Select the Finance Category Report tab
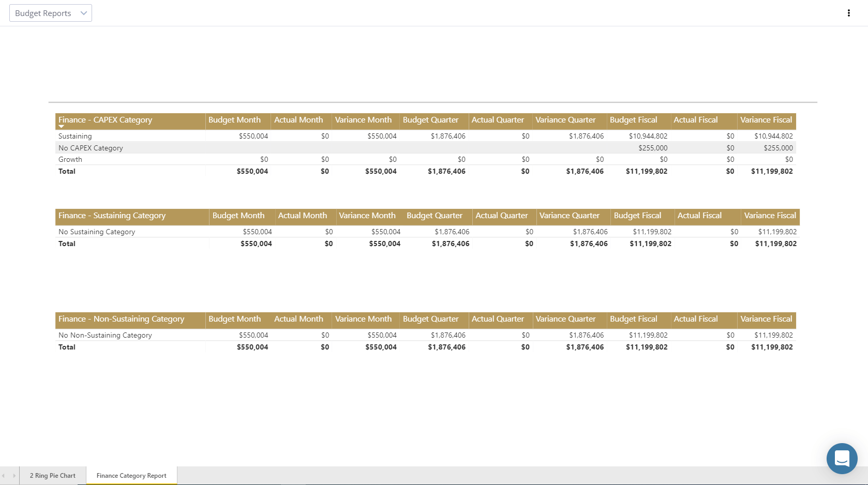Viewport: 868px width, 485px height. click(131, 476)
